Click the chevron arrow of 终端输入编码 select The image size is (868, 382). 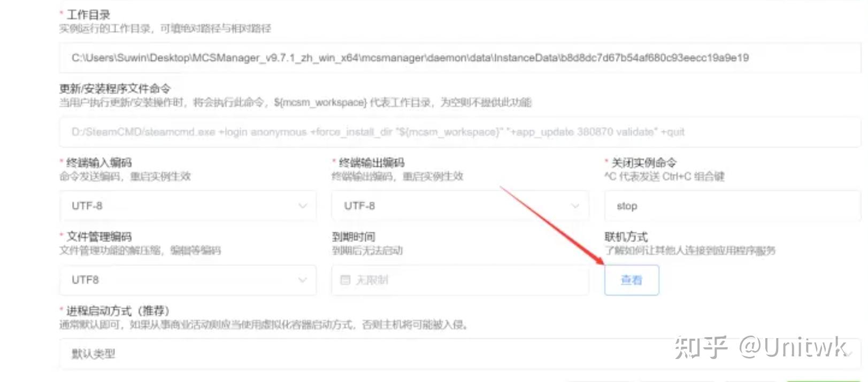coord(303,206)
